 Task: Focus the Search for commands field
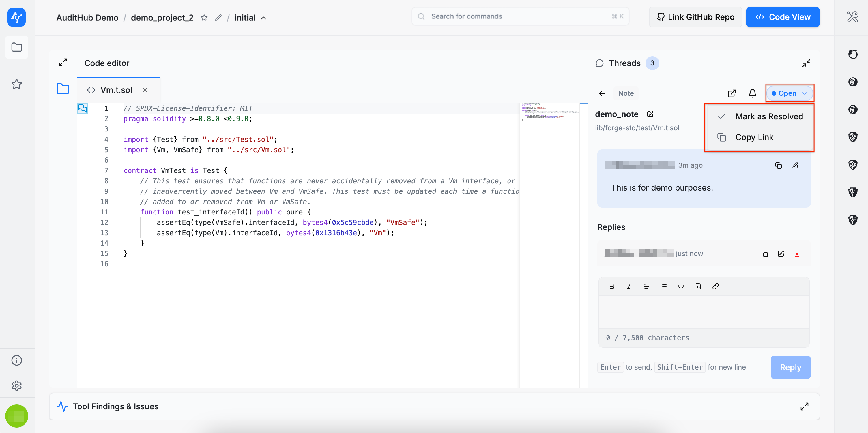[x=520, y=16]
